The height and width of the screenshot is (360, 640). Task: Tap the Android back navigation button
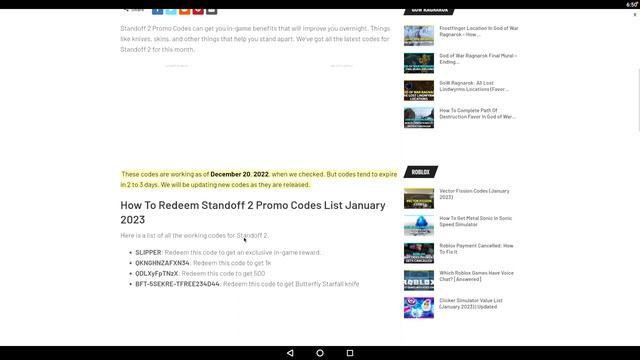[x=290, y=353]
